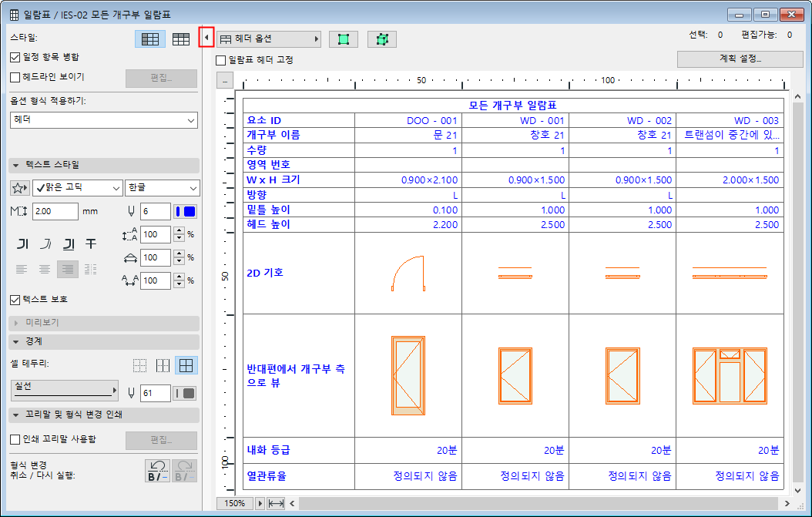Click the green select-in-plan square icon

[344, 39]
